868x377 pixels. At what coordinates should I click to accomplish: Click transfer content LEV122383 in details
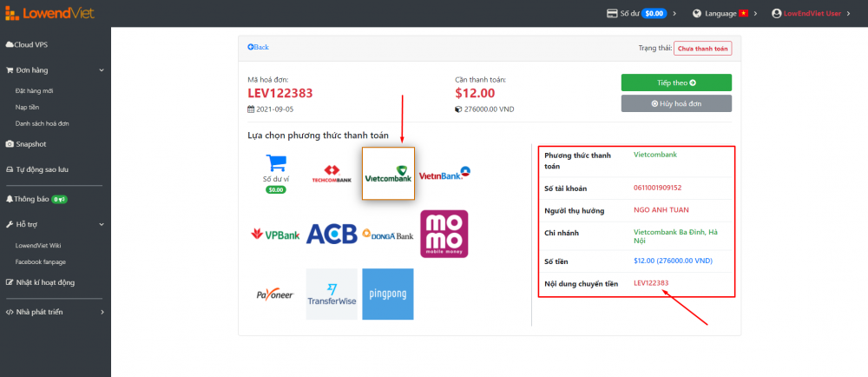point(651,283)
